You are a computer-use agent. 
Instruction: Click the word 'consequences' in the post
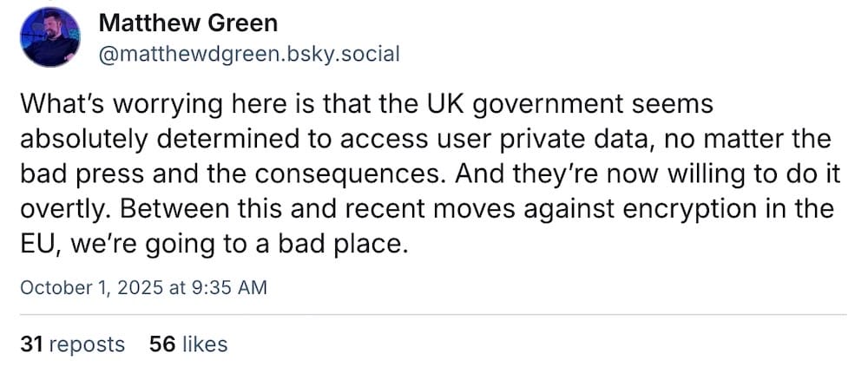pyautogui.click(x=350, y=174)
